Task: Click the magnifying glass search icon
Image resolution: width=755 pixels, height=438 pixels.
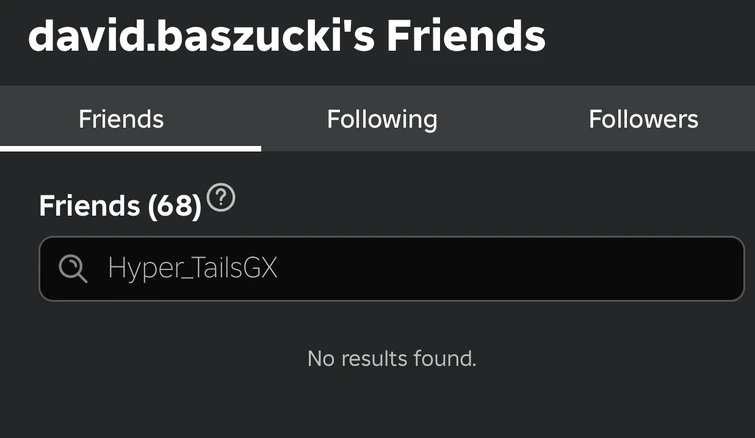Action: click(73, 268)
